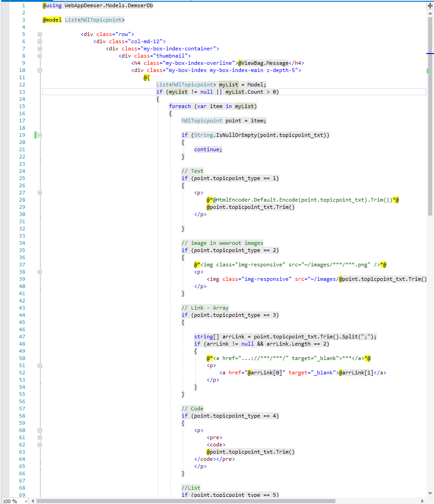Click the img-responsive class on line 39
The image size is (434, 504).
click(267, 279)
